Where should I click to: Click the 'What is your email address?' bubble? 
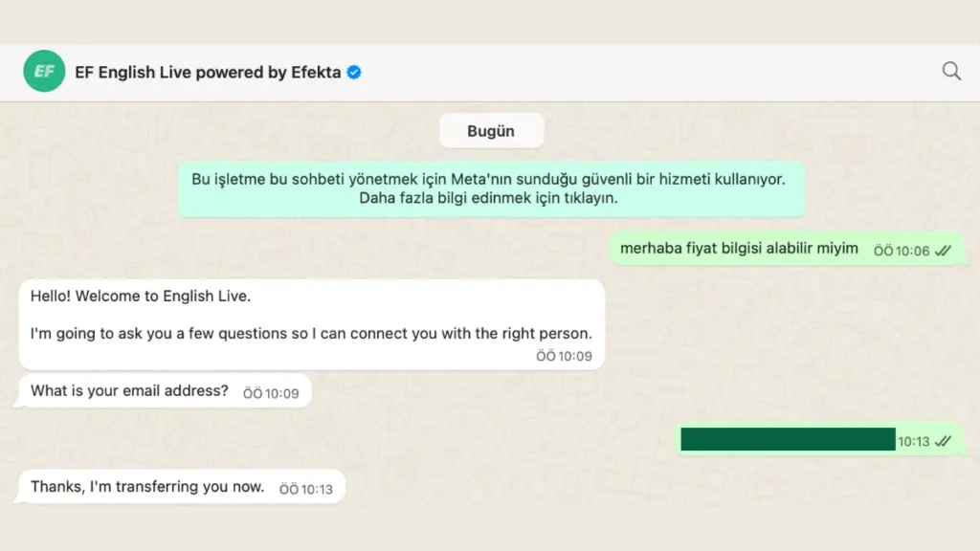(165, 391)
